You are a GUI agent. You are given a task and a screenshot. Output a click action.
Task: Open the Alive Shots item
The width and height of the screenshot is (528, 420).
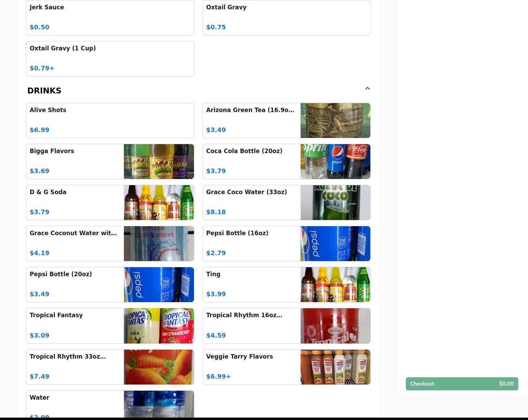[110, 120]
